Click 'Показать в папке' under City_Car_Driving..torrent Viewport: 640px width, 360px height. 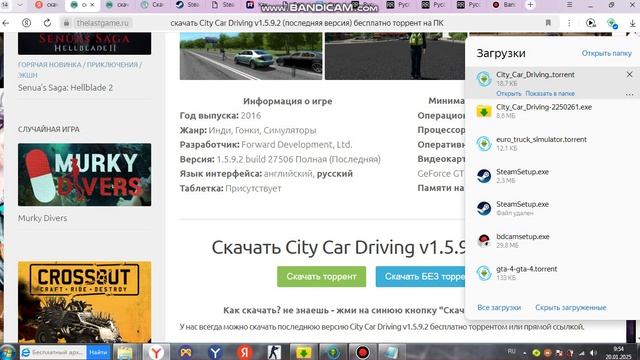[550, 93]
